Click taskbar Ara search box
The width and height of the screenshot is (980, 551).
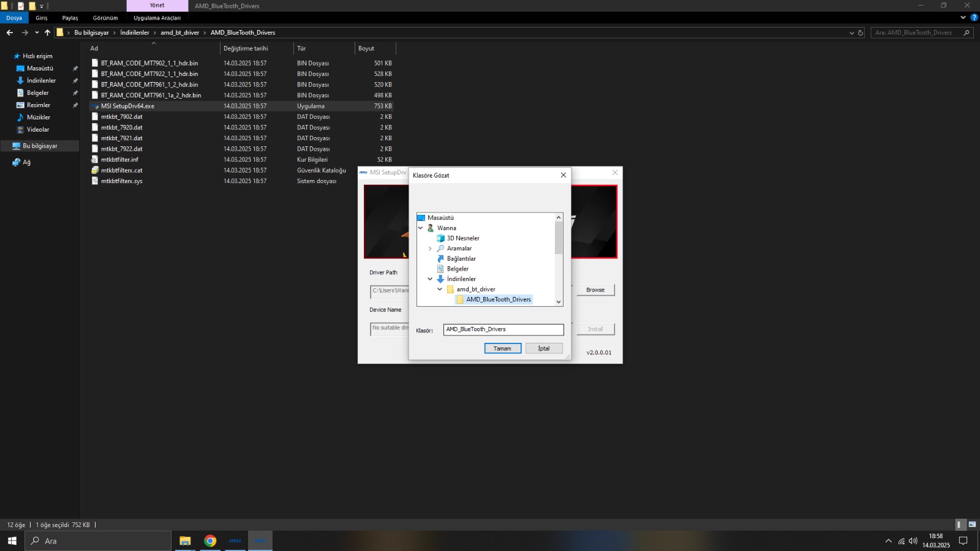click(98, 541)
